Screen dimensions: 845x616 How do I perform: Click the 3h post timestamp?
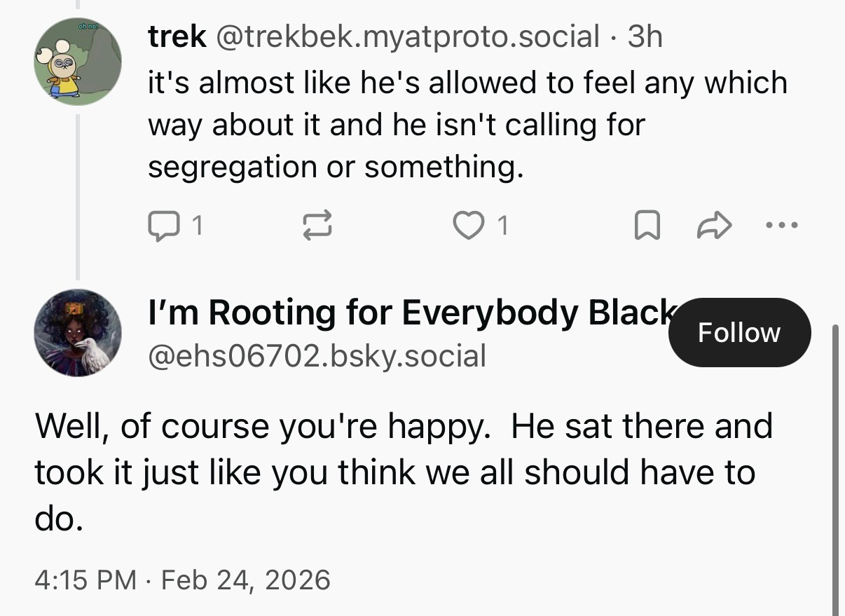point(645,36)
